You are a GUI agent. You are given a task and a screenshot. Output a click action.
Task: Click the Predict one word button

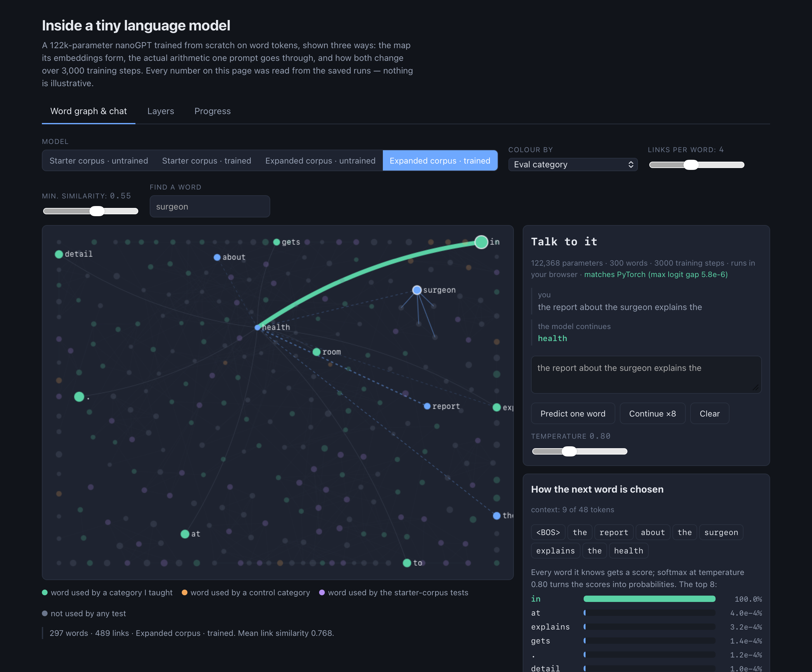pyautogui.click(x=573, y=414)
